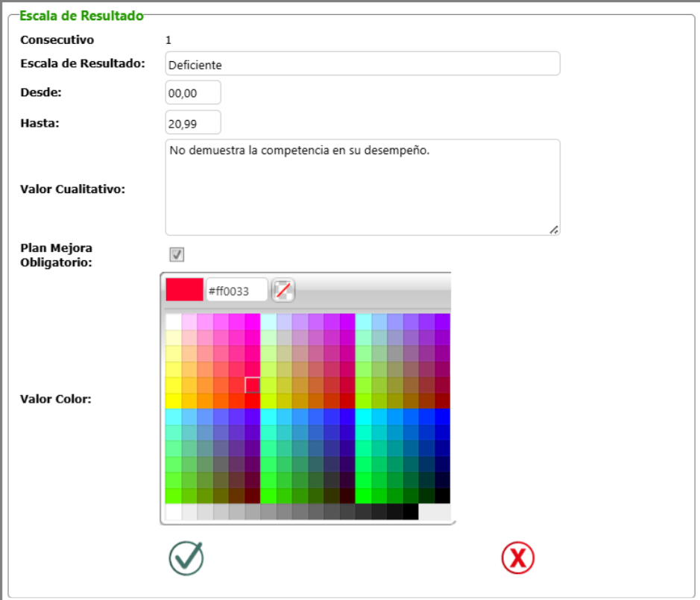Click the Desde value field
Image resolution: width=700 pixels, height=600 pixels.
click(193, 92)
